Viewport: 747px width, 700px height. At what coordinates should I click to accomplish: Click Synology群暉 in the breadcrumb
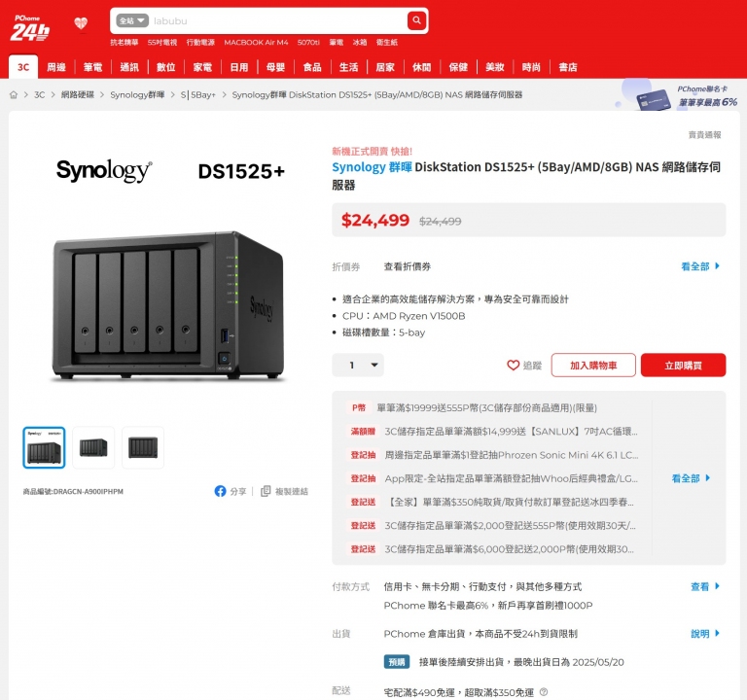point(137,94)
